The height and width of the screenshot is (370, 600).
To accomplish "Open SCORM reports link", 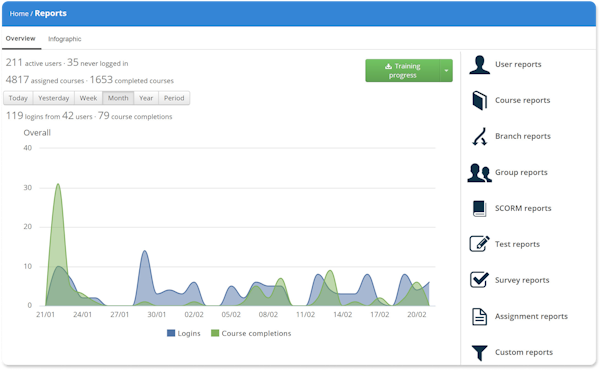I will (x=523, y=208).
